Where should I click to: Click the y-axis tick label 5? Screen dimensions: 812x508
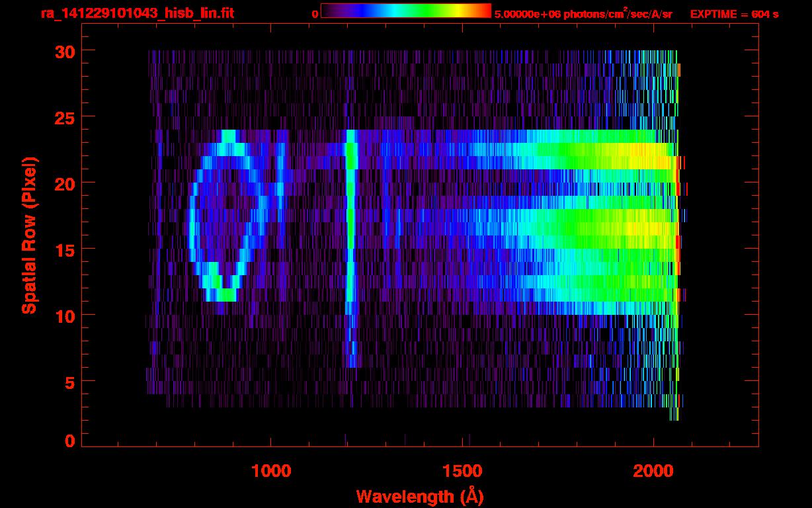69,382
